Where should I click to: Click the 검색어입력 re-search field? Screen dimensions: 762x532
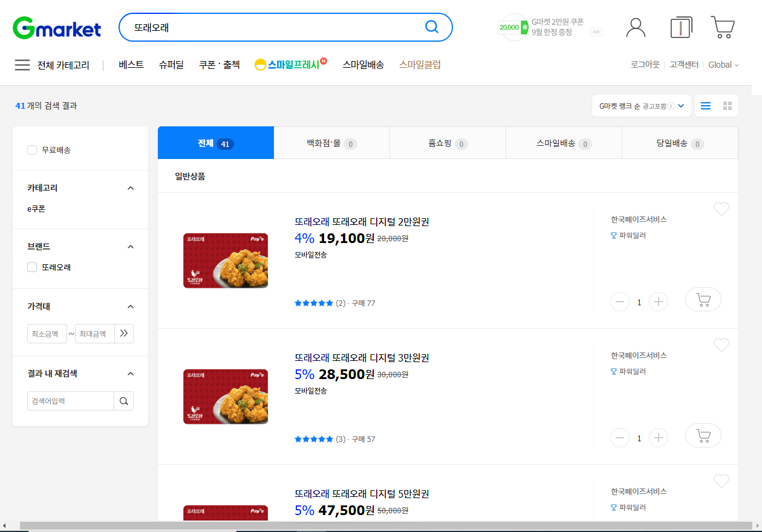[x=71, y=401]
